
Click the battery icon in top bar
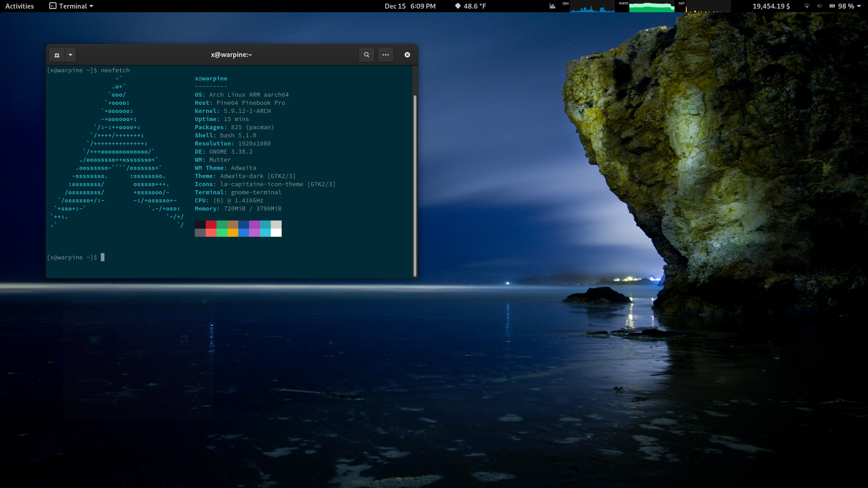[x=832, y=6]
